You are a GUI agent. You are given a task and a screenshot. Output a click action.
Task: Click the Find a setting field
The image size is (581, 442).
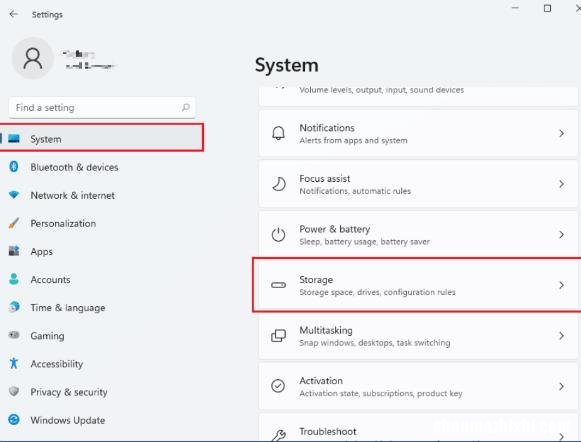coord(102,108)
